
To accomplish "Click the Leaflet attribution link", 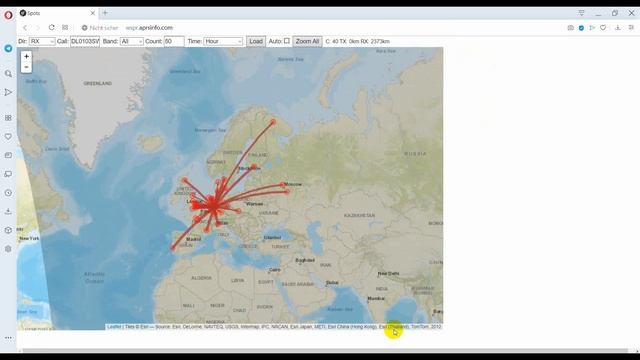I will click(x=114, y=327).
